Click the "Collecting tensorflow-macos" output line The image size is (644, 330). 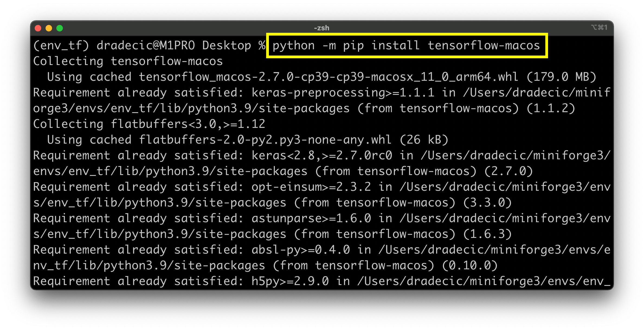tap(128, 61)
